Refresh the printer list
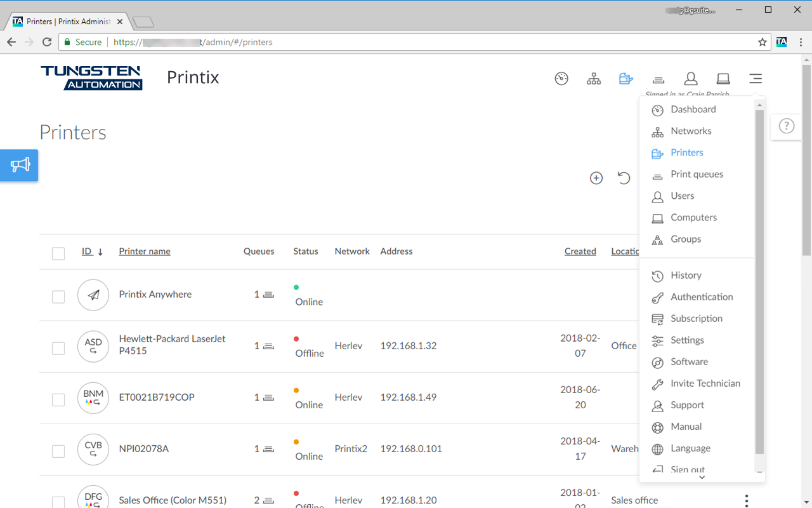Screen dimensions: 812x508 click(624, 178)
